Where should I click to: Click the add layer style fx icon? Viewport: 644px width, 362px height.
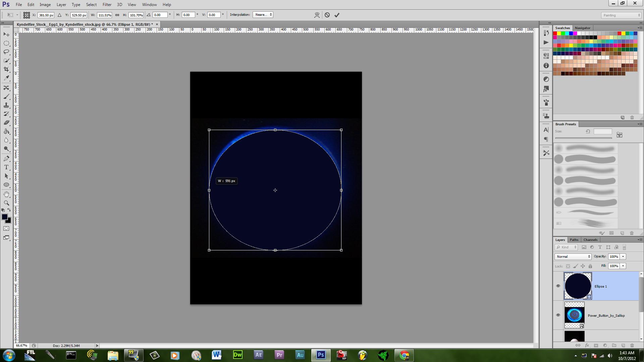pyautogui.click(x=587, y=345)
